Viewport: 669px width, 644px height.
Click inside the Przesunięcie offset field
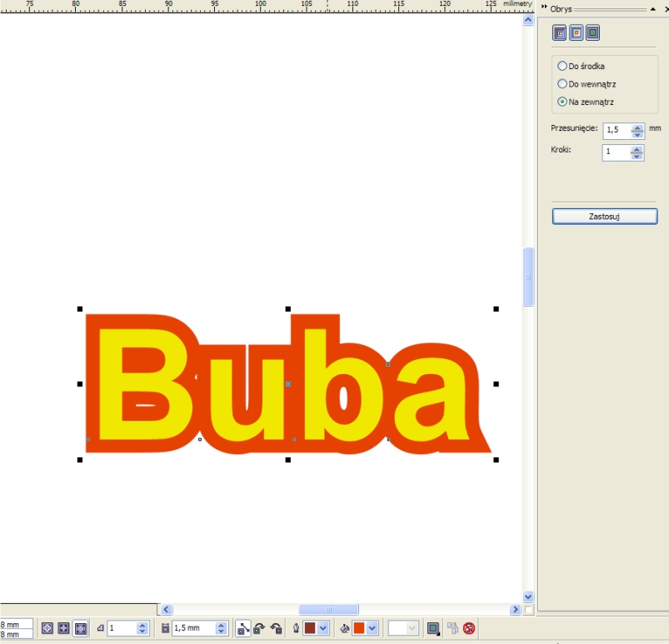pos(616,130)
